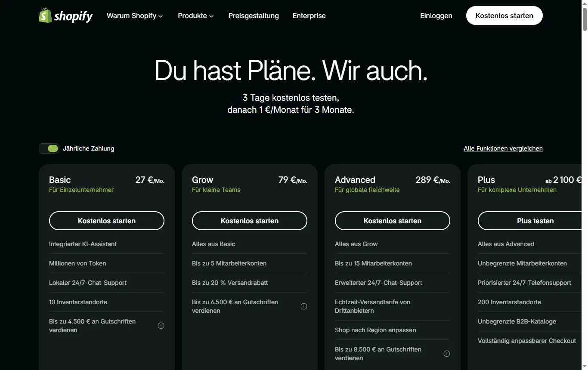Expand the Warum Shopify menu
Screen dimensions: 588x370
pyautogui.click(x=135, y=16)
